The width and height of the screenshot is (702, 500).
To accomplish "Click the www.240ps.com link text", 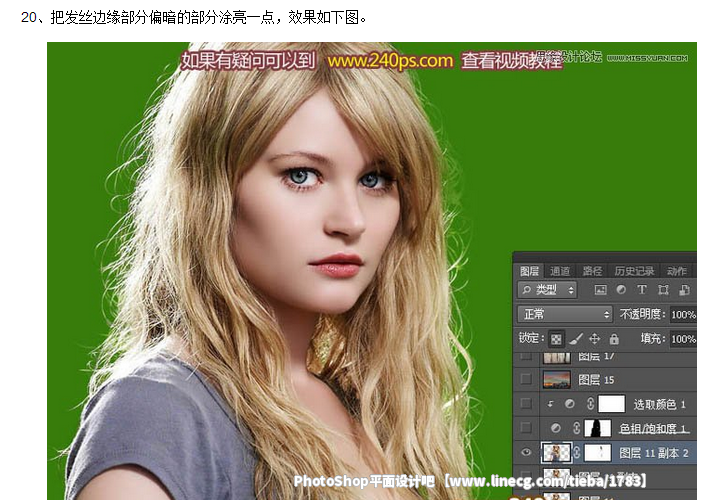I will pyautogui.click(x=390, y=60).
